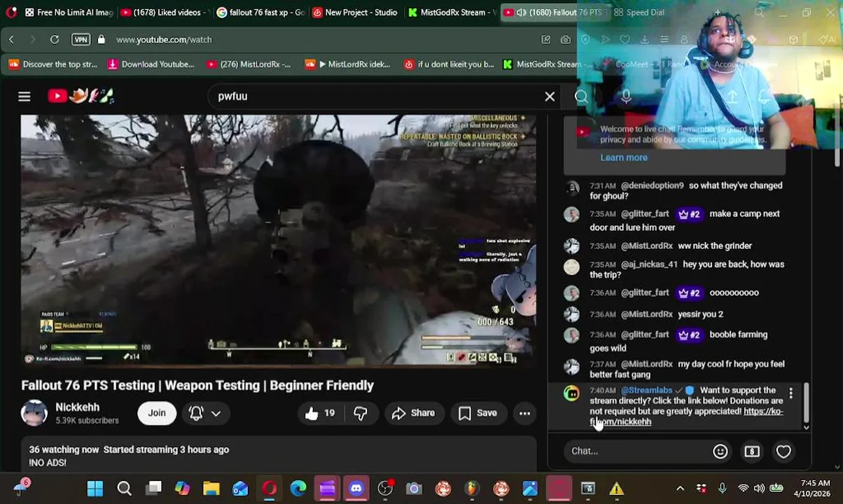Clear the search box with the X
Screen dimensions: 843x504
tap(550, 97)
